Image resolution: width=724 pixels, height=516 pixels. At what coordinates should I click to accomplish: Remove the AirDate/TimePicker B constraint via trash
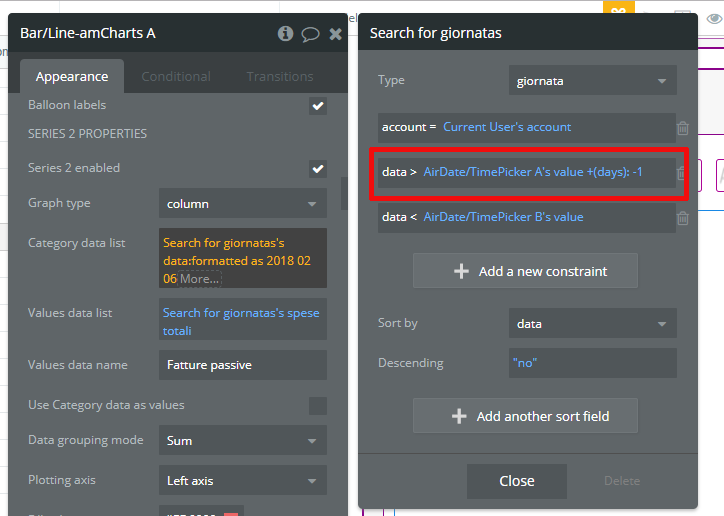tap(682, 218)
